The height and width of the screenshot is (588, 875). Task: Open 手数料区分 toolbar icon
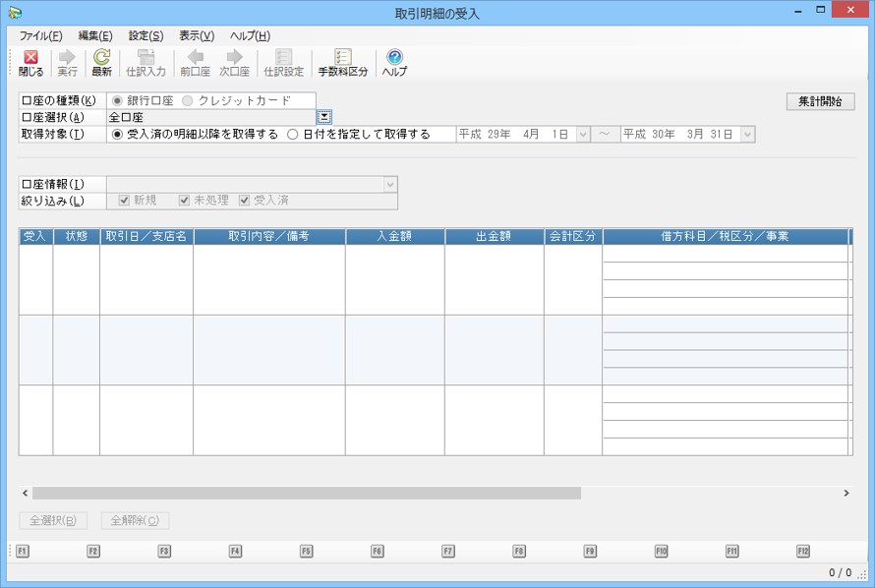[342, 63]
